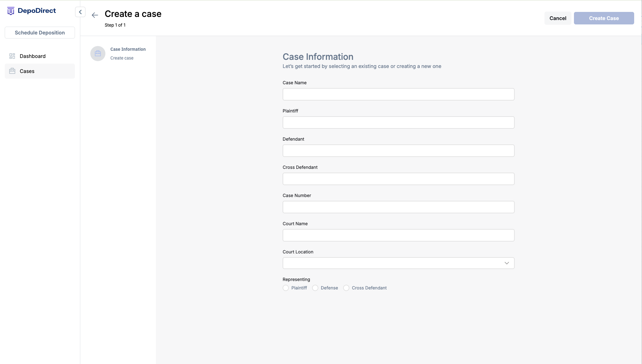Select the Defense radio button

pos(315,288)
